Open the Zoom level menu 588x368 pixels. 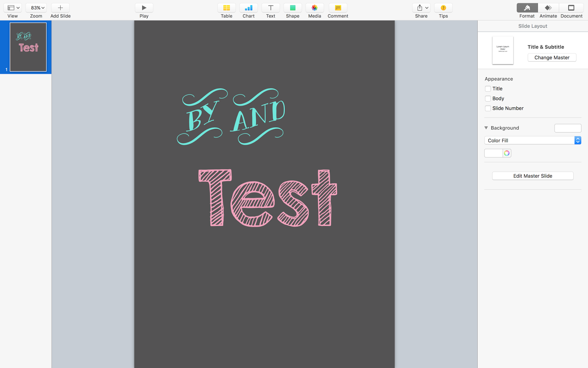[x=36, y=7]
